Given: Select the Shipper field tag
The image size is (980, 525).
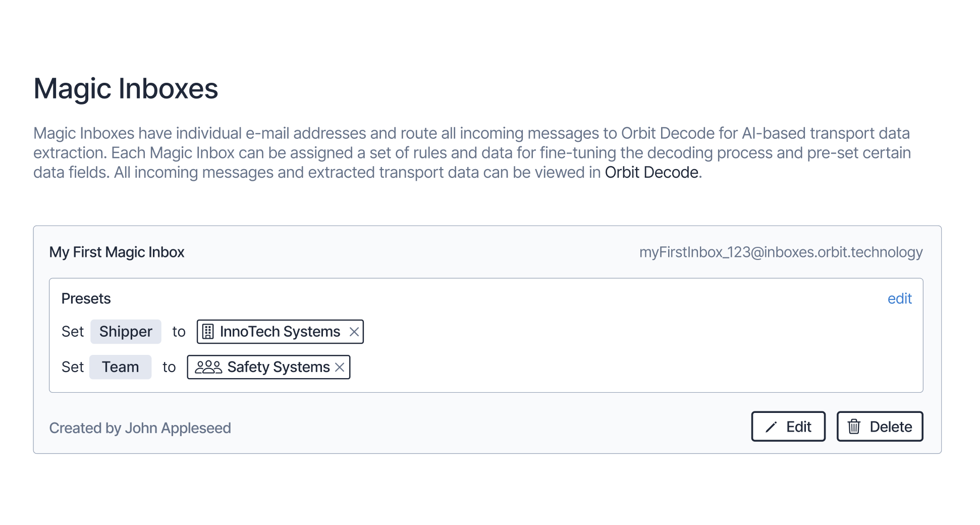Looking at the screenshot, I should pyautogui.click(x=126, y=332).
